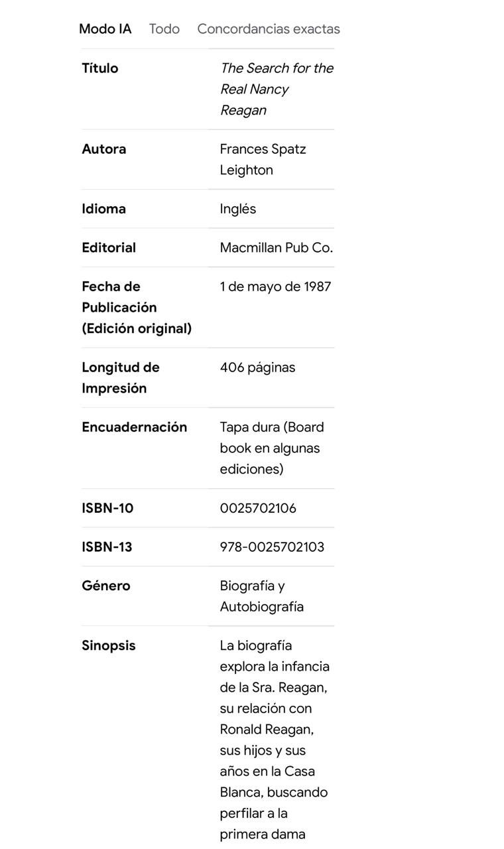This screenshot has height=849, width=504.
Task: Click the book title 'The Search for the Real Nancy Reagan'
Action: tap(276, 89)
